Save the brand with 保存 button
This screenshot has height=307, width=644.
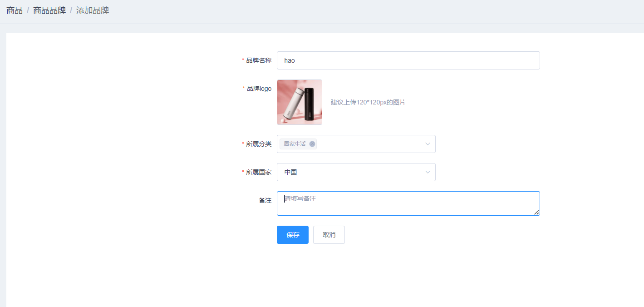[x=293, y=235]
